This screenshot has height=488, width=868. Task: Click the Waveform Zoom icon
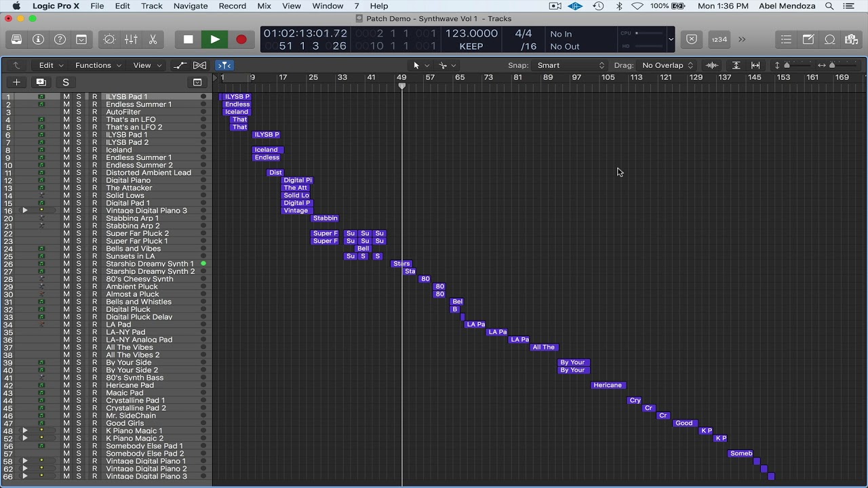pyautogui.click(x=712, y=65)
